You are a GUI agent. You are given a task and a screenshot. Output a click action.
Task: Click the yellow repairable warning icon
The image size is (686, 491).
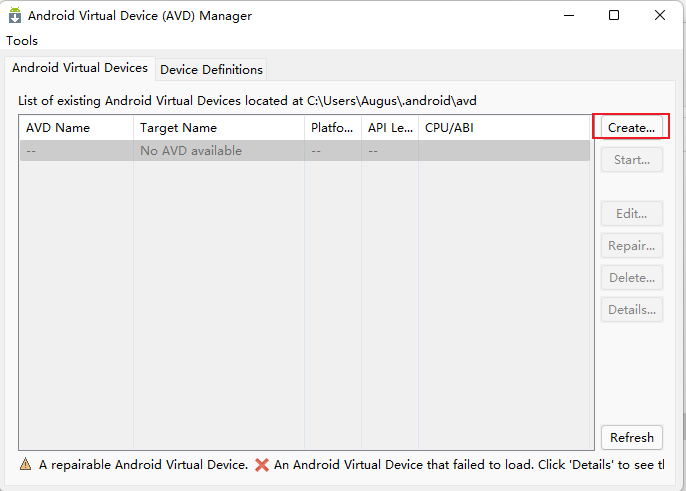click(x=25, y=464)
